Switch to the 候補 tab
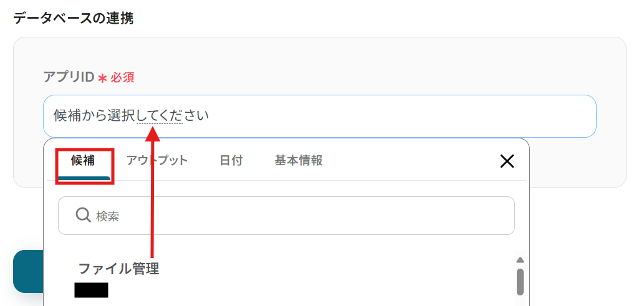The width and height of the screenshot is (644, 306). click(83, 161)
